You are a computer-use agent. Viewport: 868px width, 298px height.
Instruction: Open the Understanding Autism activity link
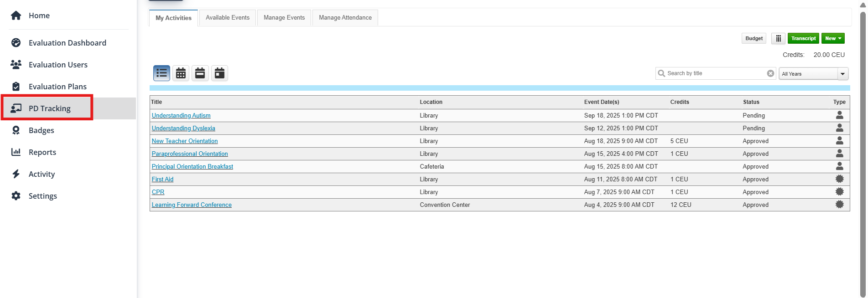coord(181,116)
